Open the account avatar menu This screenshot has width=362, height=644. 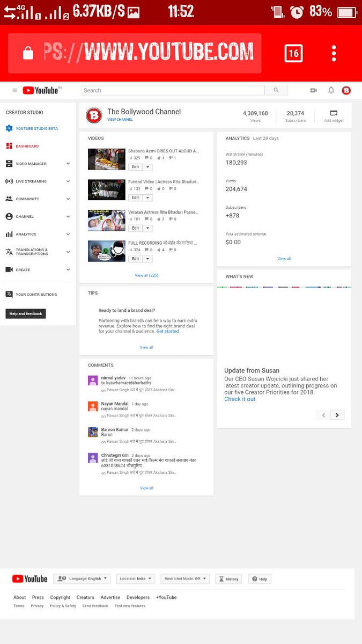[x=346, y=90]
